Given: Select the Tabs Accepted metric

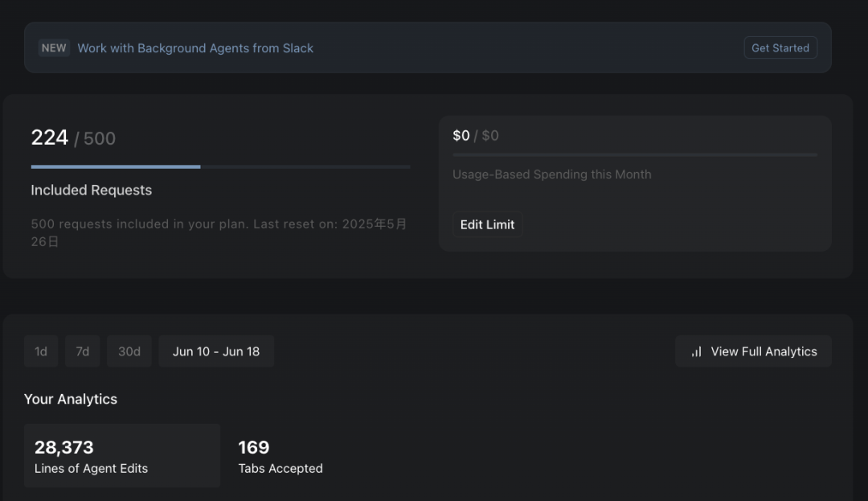Looking at the screenshot, I should [280, 456].
